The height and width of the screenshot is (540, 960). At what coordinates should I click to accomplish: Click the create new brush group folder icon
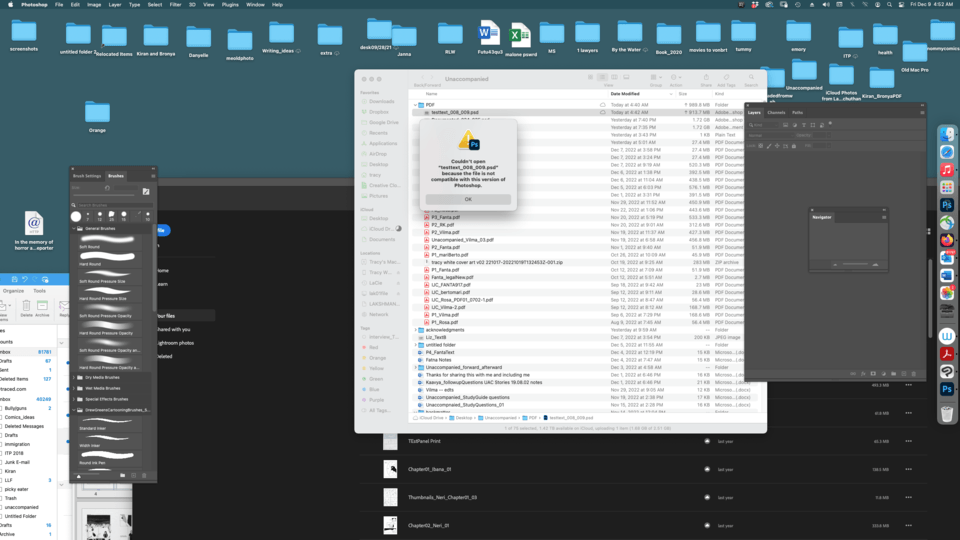[x=121, y=475]
